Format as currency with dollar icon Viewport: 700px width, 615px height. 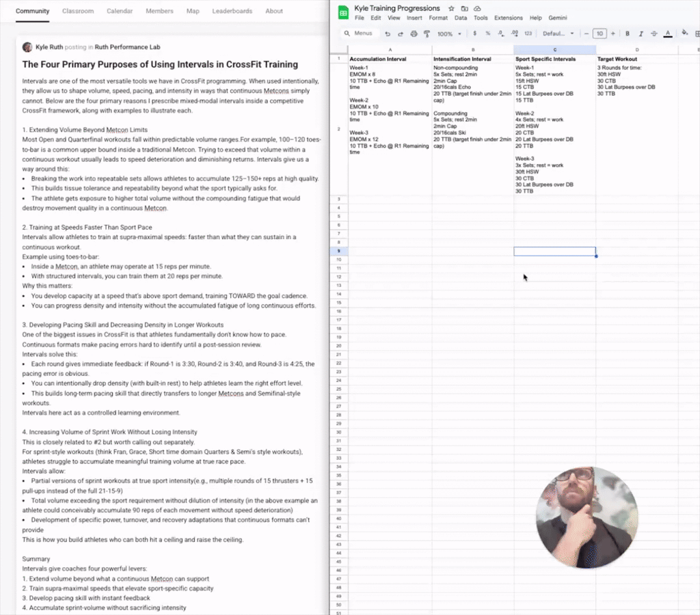click(474, 33)
